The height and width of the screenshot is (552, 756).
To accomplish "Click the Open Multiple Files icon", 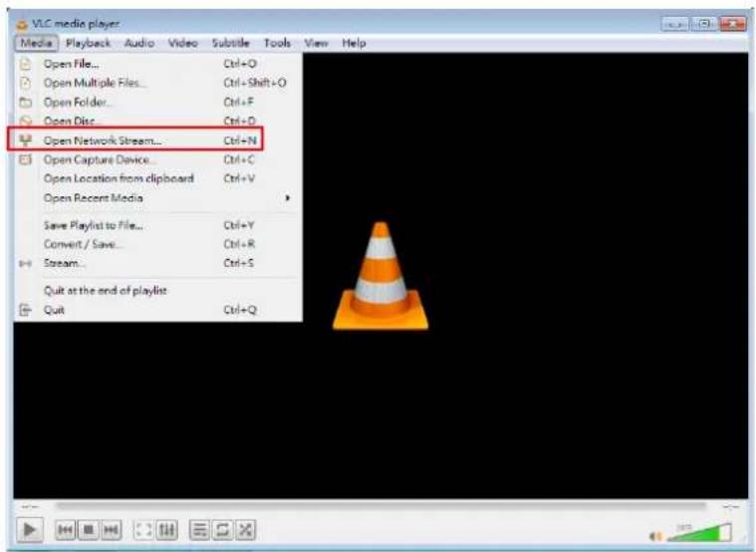I will coord(25,83).
